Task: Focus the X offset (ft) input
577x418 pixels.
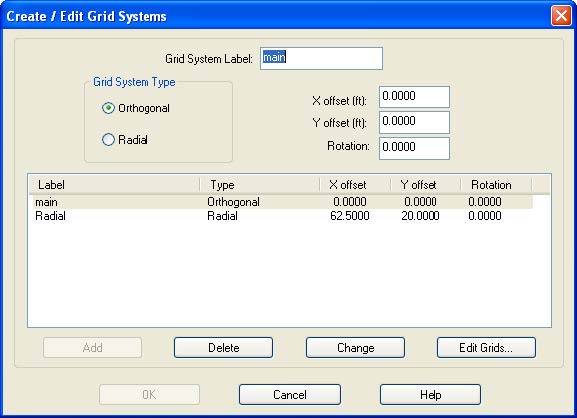Action: pos(414,97)
